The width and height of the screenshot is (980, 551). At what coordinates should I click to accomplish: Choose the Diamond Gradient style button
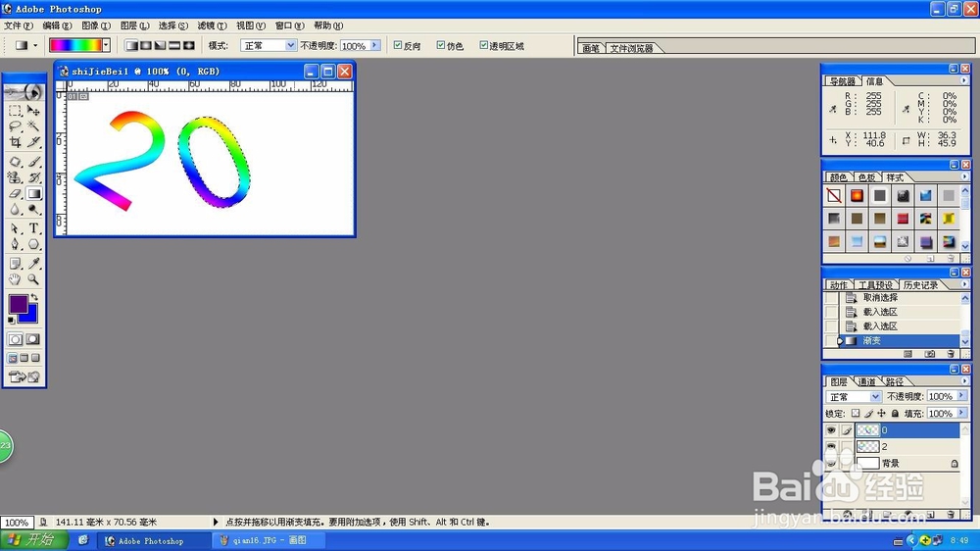tap(189, 46)
